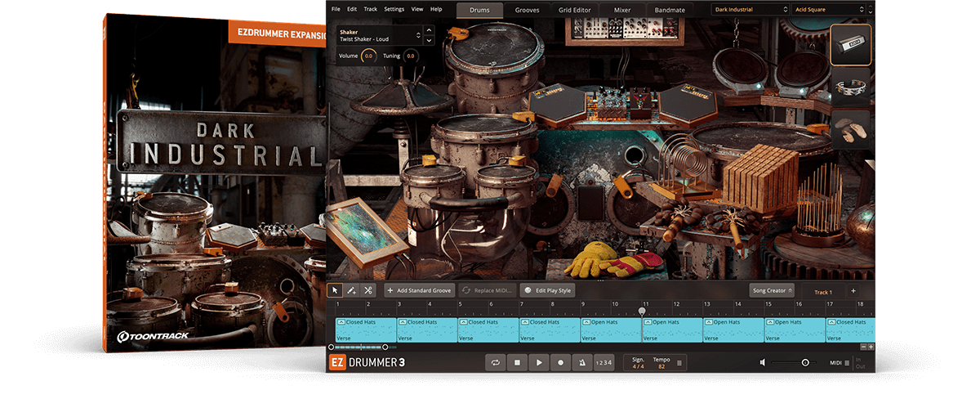Open the Dark Industrial kit dropdown

pyautogui.click(x=749, y=10)
